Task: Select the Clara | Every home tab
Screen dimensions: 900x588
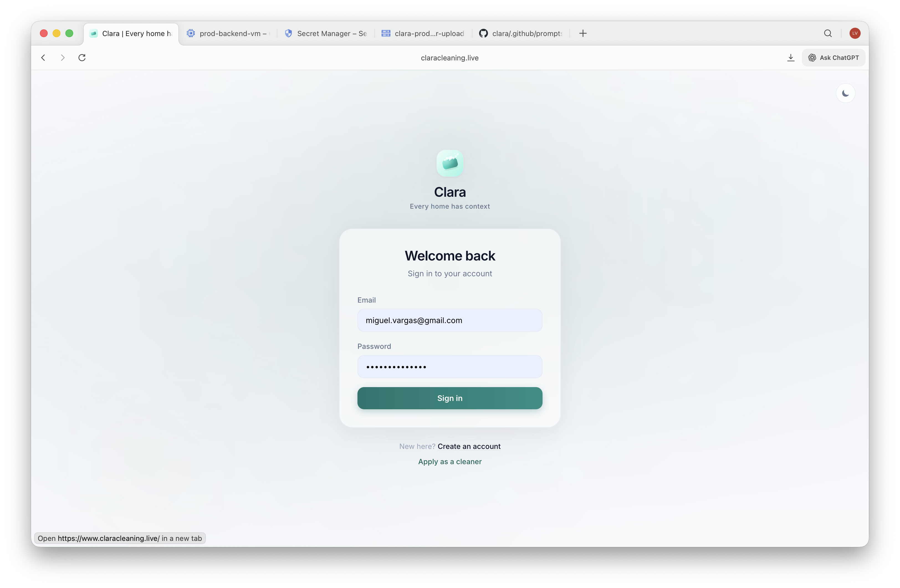Action: (x=131, y=33)
